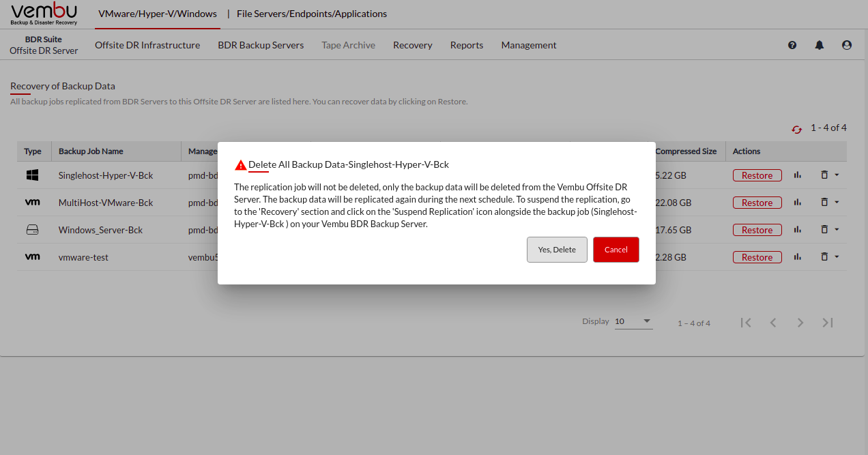The height and width of the screenshot is (455, 868).
Task: Go to the next page of results
Action: tap(800, 323)
